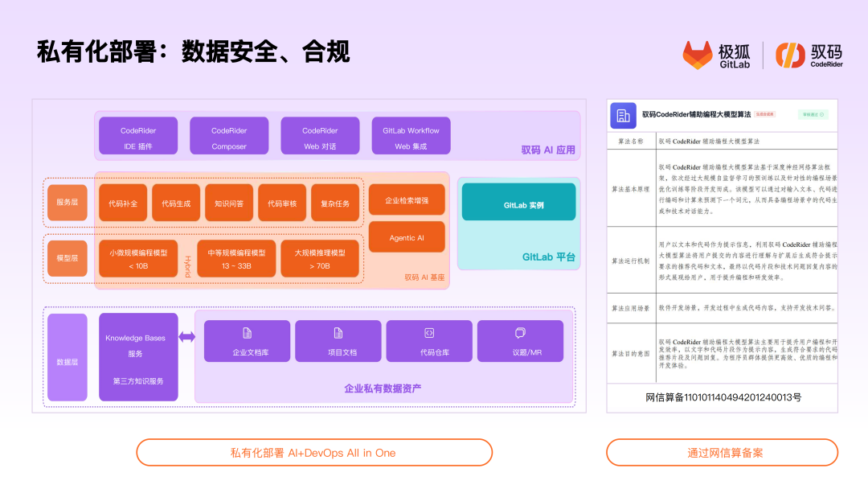Click the 复杂任务 block

pyautogui.click(x=335, y=203)
